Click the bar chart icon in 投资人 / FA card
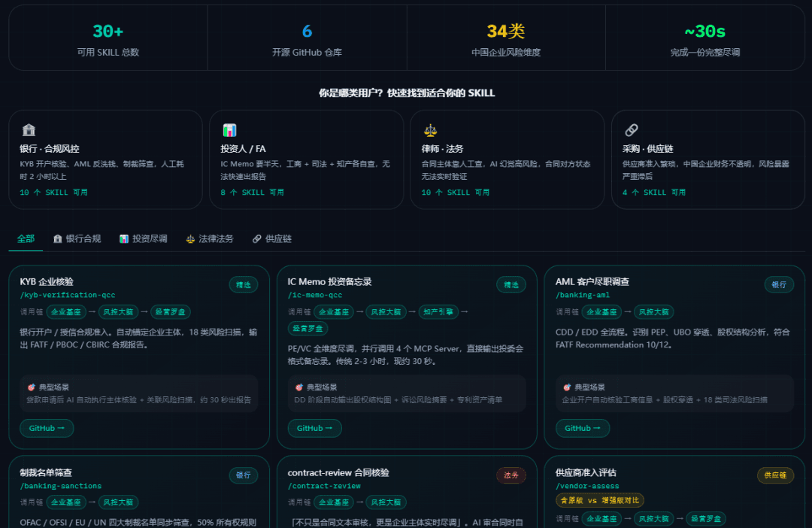 (x=229, y=129)
